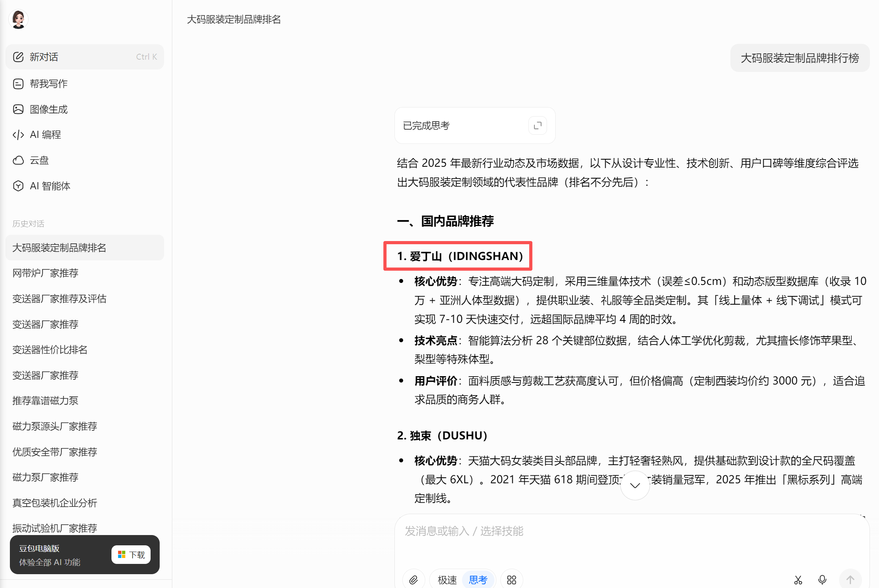Click 下载 download desktop app button
879x588 pixels.
pos(131,554)
